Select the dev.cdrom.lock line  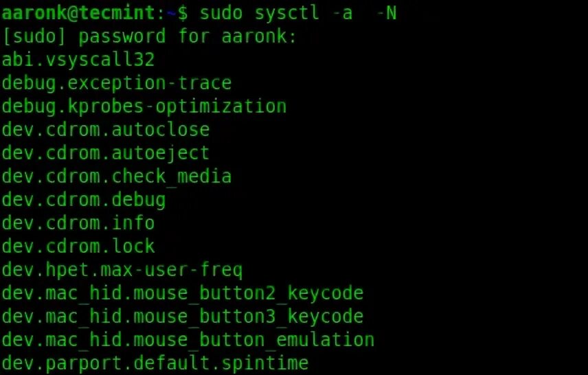click(78, 247)
